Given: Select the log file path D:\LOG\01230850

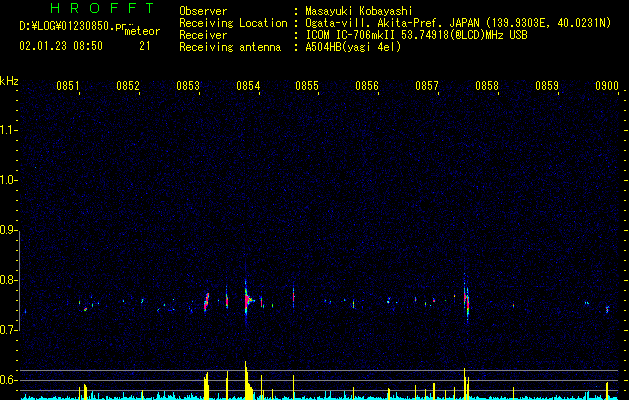Looking at the screenshot, I should point(72,26).
